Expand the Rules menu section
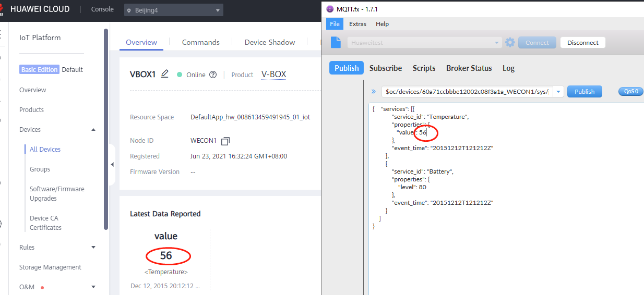Viewport: 644px width, 295px height. 93,248
